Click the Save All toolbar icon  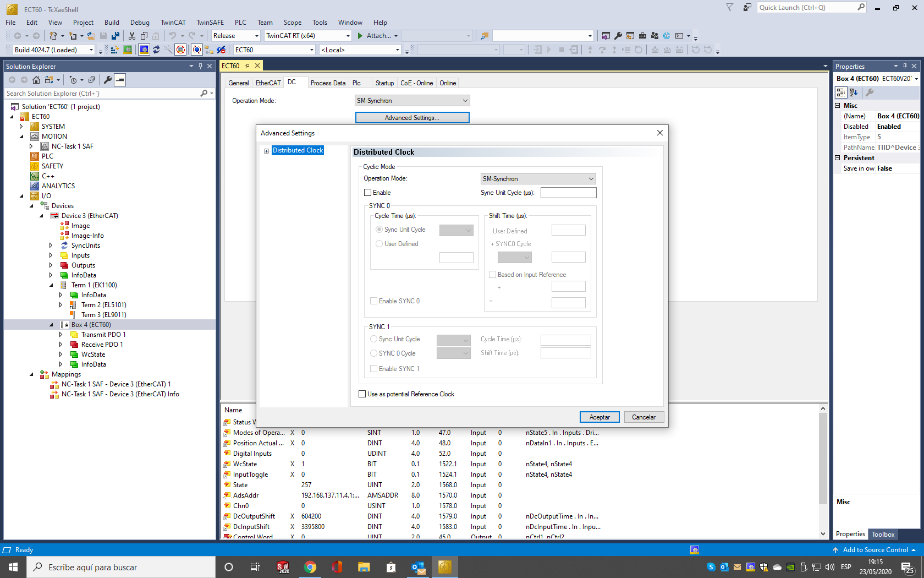tap(116, 36)
